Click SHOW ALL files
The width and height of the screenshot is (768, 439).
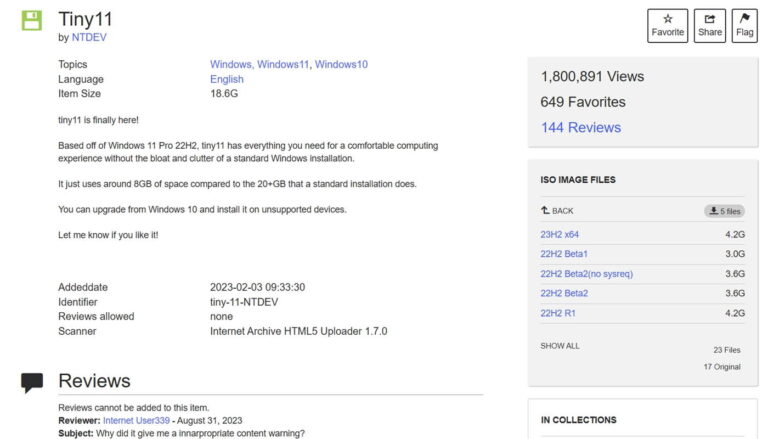pyautogui.click(x=560, y=346)
